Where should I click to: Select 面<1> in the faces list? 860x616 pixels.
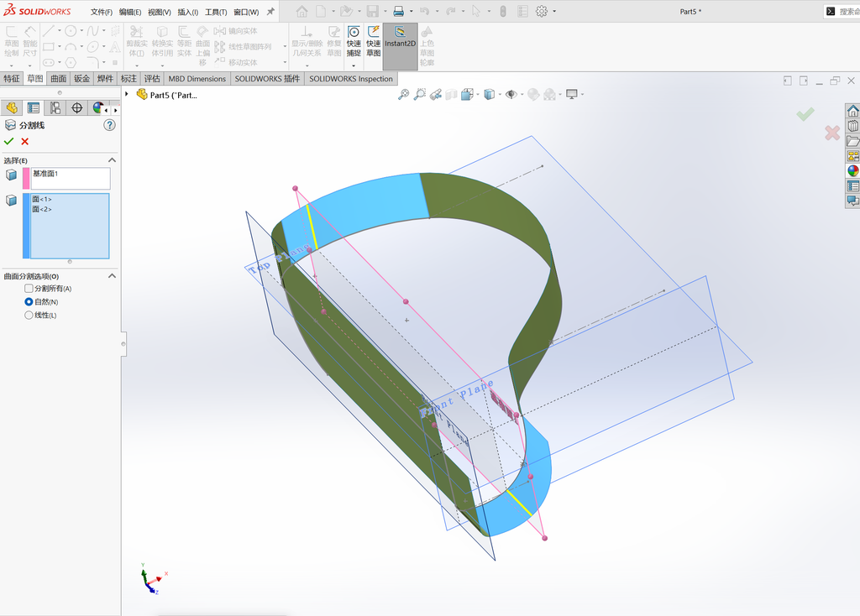42,199
